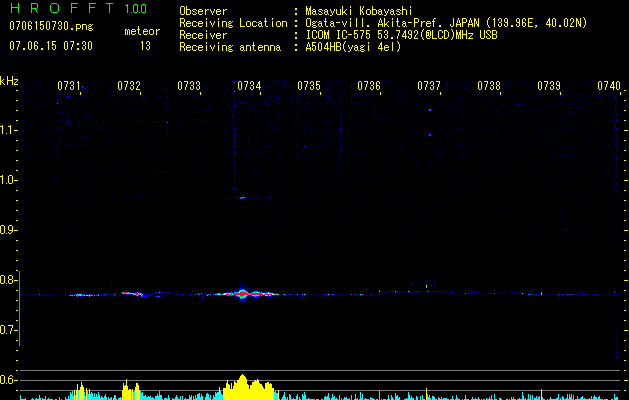
Task: Click the kHz axis unit label
Action: [9, 81]
